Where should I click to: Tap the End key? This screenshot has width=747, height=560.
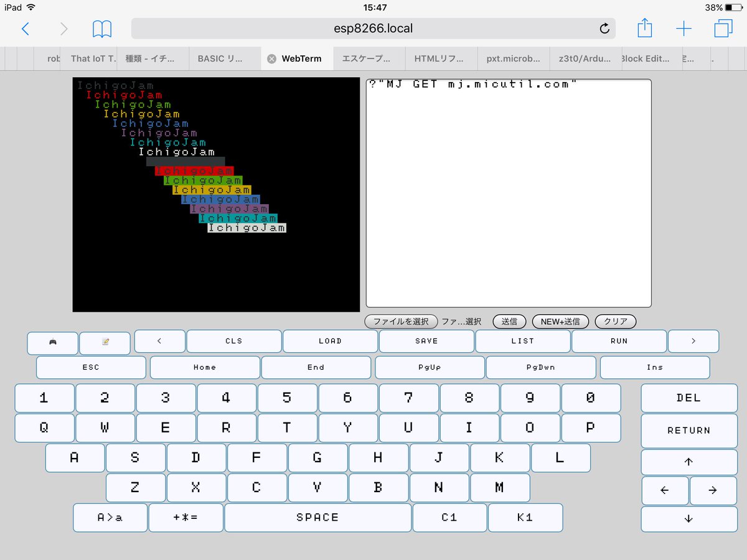(x=316, y=367)
